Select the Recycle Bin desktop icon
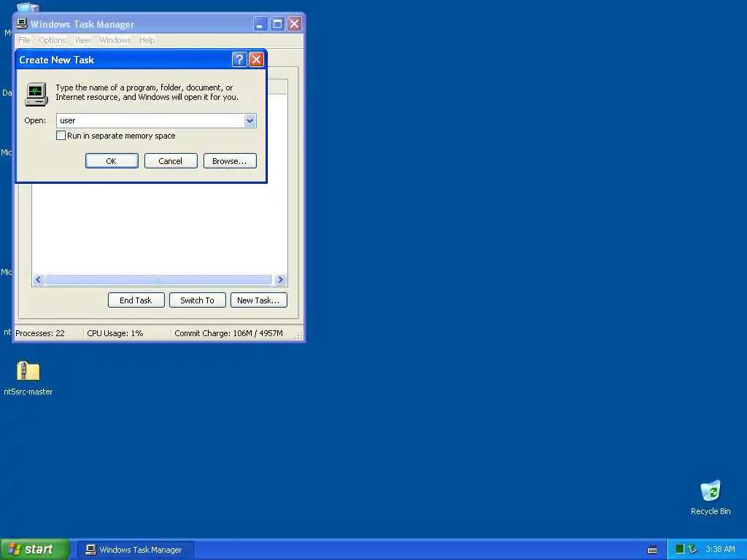Screen dimensions: 747x560 tap(711, 491)
